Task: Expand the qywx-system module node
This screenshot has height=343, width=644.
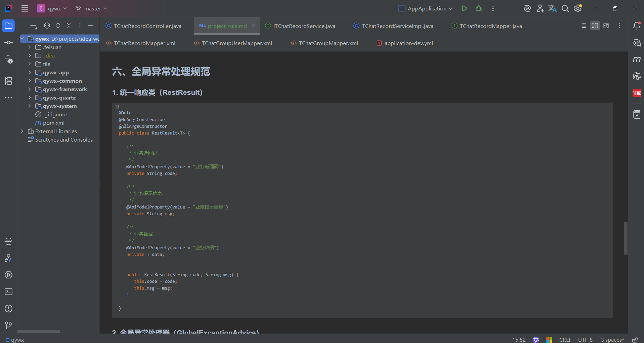Action: coord(30,106)
